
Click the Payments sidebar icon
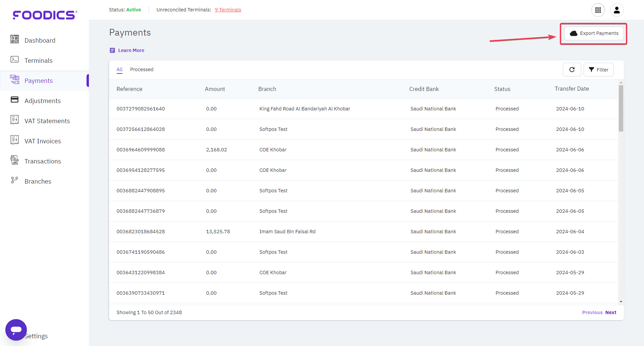pyautogui.click(x=14, y=80)
